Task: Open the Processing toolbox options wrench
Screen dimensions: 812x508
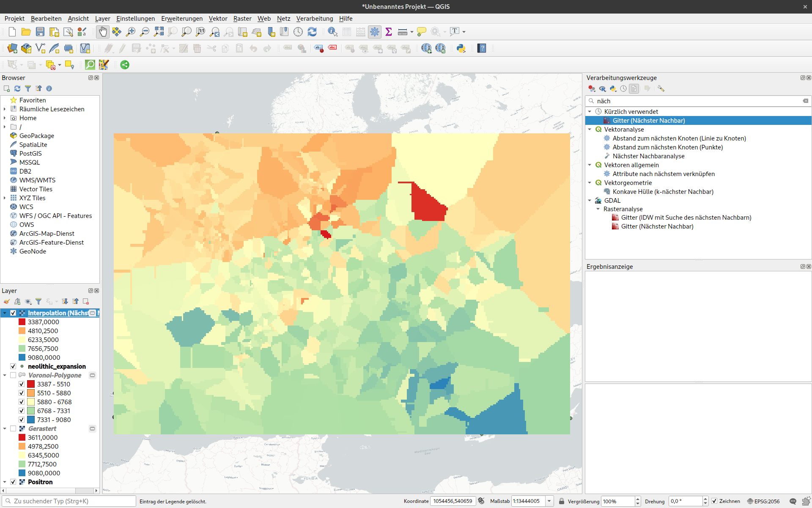Action: tap(661, 88)
